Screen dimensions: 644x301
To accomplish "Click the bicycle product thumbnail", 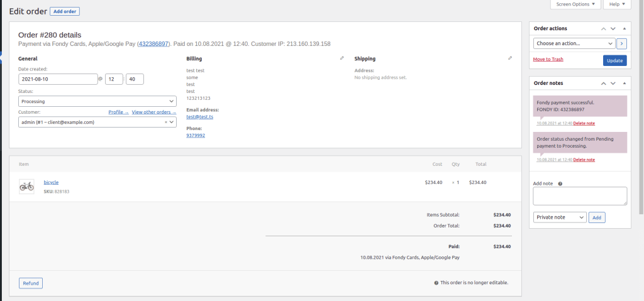I will (x=26, y=186).
